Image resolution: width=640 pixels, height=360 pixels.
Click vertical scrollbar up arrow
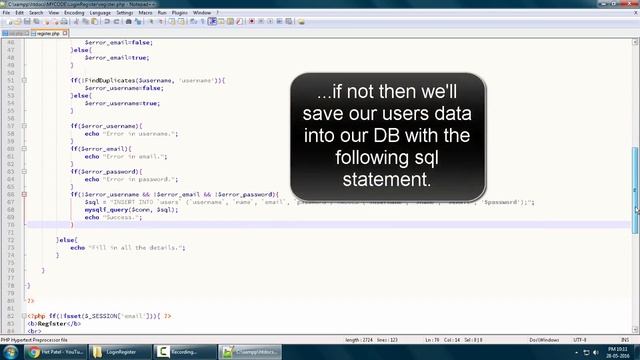pos(635,42)
